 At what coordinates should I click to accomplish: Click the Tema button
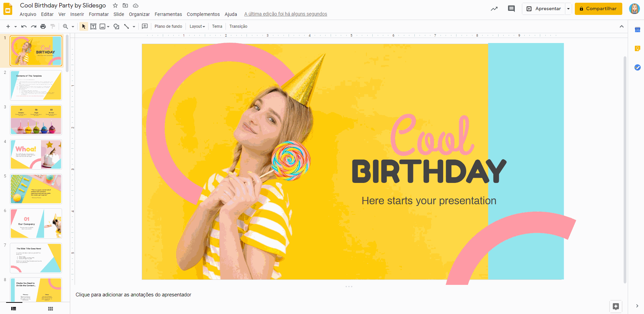pyautogui.click(x=217, y=26)
